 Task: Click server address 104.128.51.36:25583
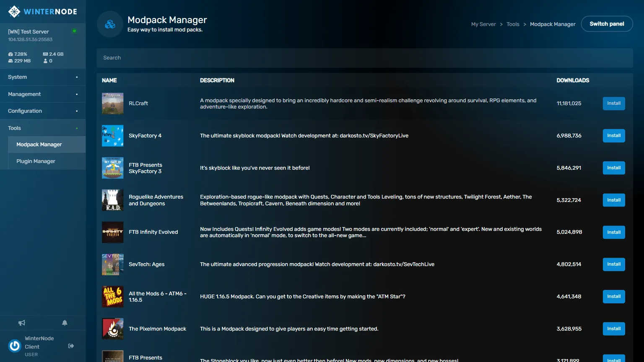coord(30,39)
